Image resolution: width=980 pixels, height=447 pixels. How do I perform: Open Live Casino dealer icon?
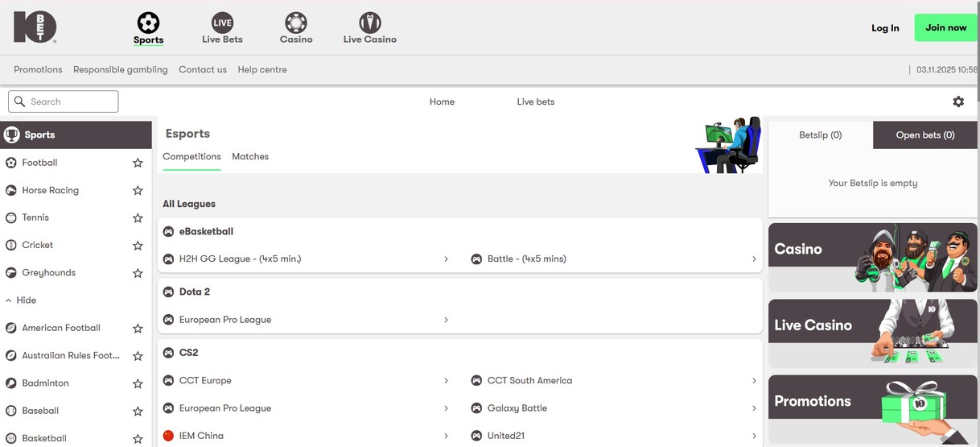pos(369,22)
